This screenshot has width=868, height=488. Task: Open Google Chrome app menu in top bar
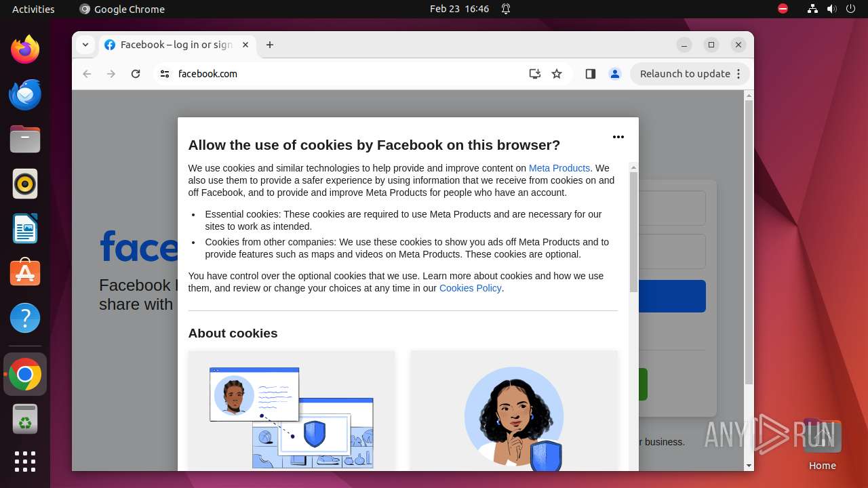click(x=122, y=9)
